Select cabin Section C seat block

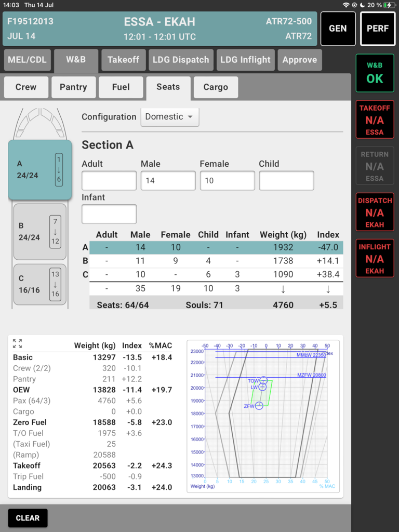click(x=40, y=284)
